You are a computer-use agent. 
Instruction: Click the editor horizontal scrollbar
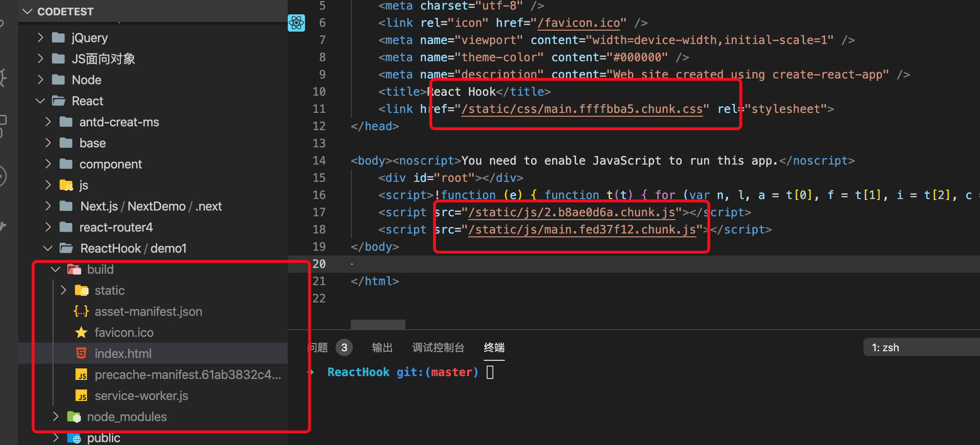click(378, 324)
